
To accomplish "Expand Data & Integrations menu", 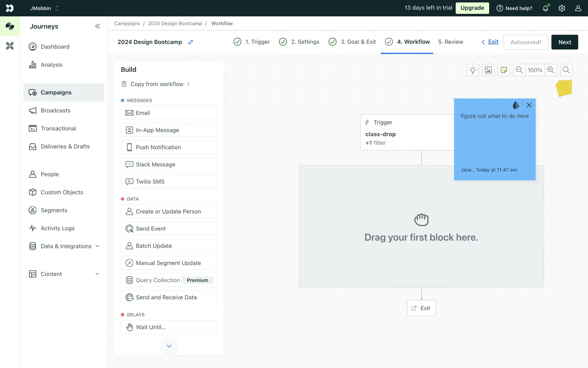I will coord(97,246).
